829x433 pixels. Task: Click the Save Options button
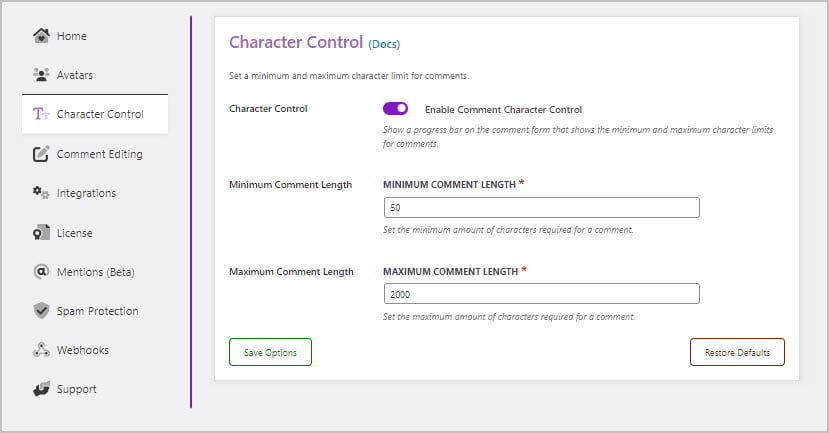270,352
